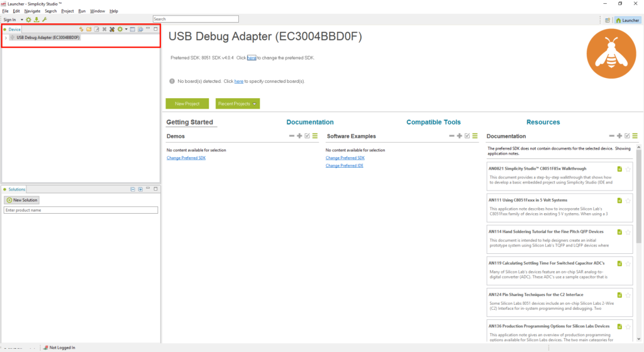Toggle the checkbox filter icon in Documentation section
Viewport: 644px width, 352px height.
click(627, 136)
